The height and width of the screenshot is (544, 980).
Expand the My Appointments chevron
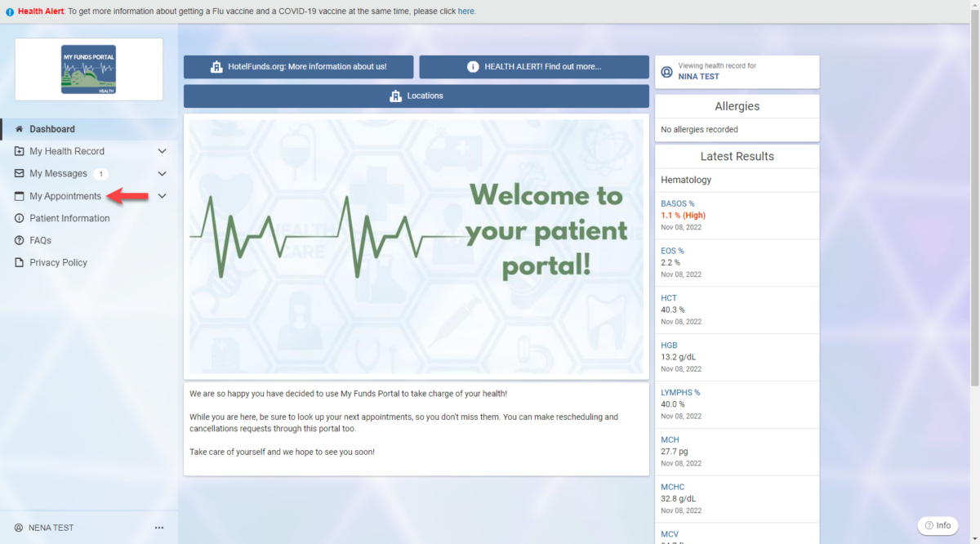[162, 196]
